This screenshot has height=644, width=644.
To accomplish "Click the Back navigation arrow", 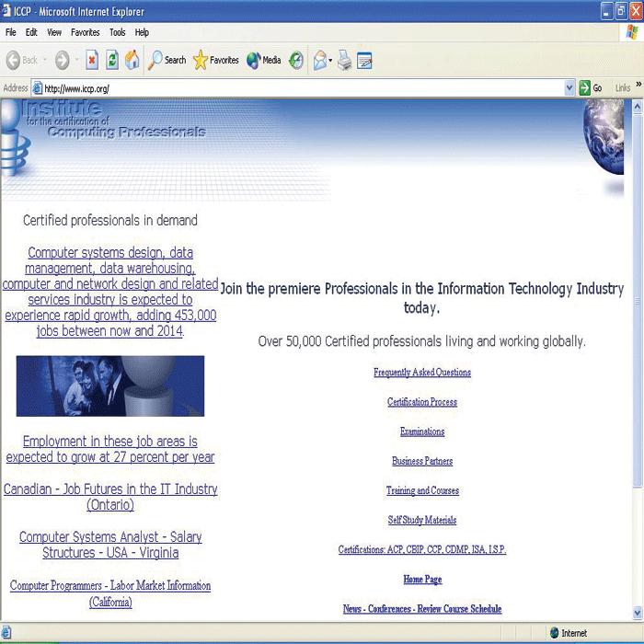I will [14, 61].
